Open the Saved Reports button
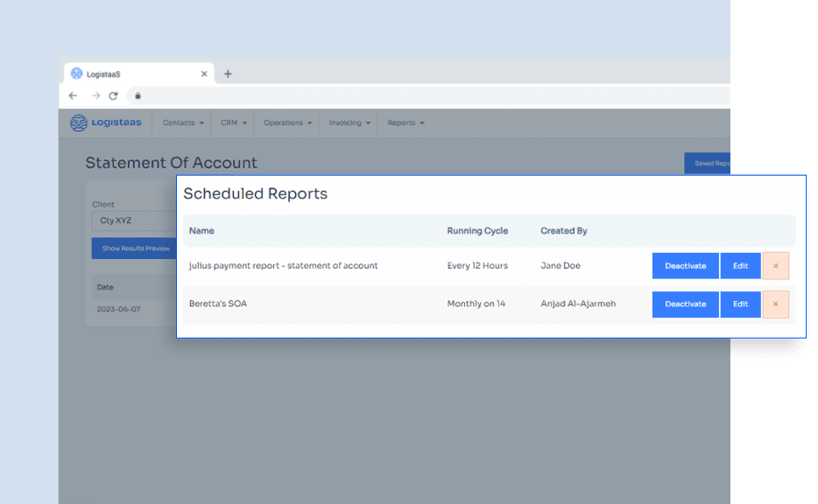Viewport: 818px width, 504px height. (707, 164)
